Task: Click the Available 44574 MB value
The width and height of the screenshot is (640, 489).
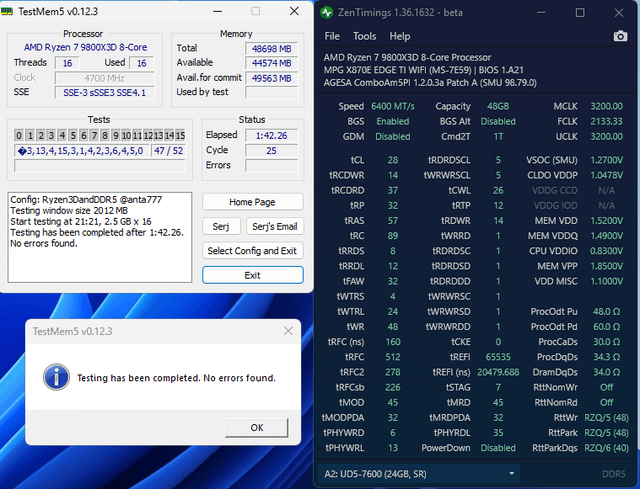Action: (x=271, y=63)
